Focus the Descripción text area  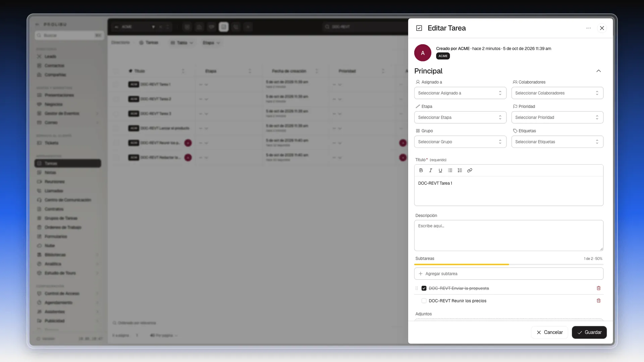pyautogui.click(x=508, y=235)
